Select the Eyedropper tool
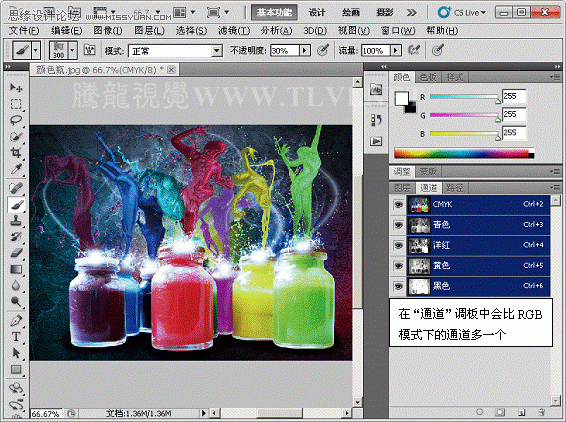 coord(16,169)
